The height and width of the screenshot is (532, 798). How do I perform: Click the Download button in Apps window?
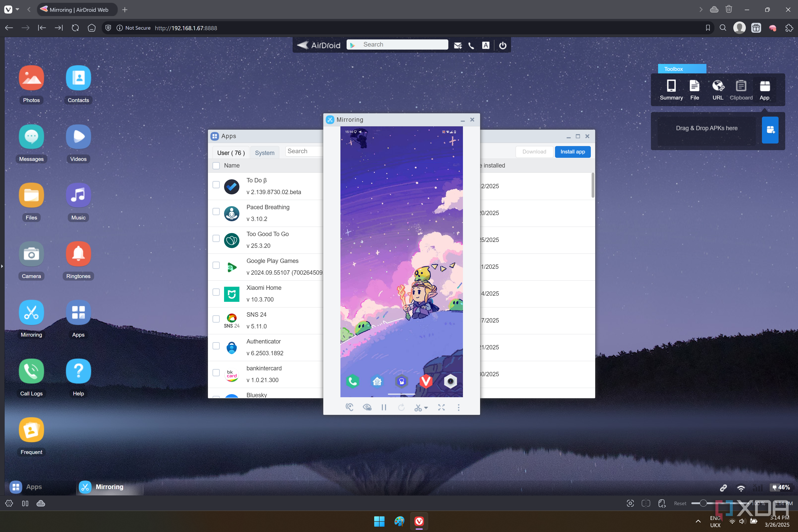(534, 152)
